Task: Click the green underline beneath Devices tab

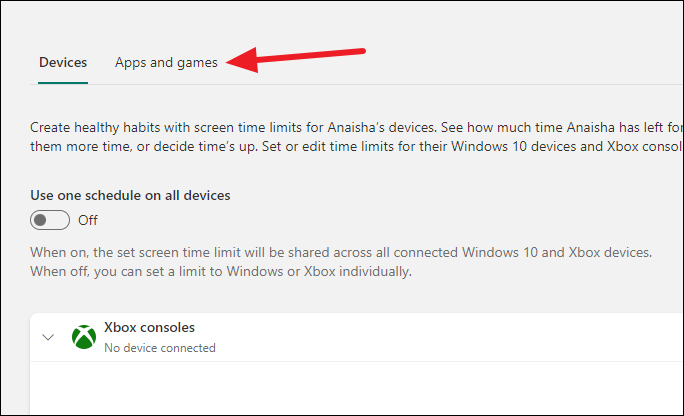Action: 63,82
